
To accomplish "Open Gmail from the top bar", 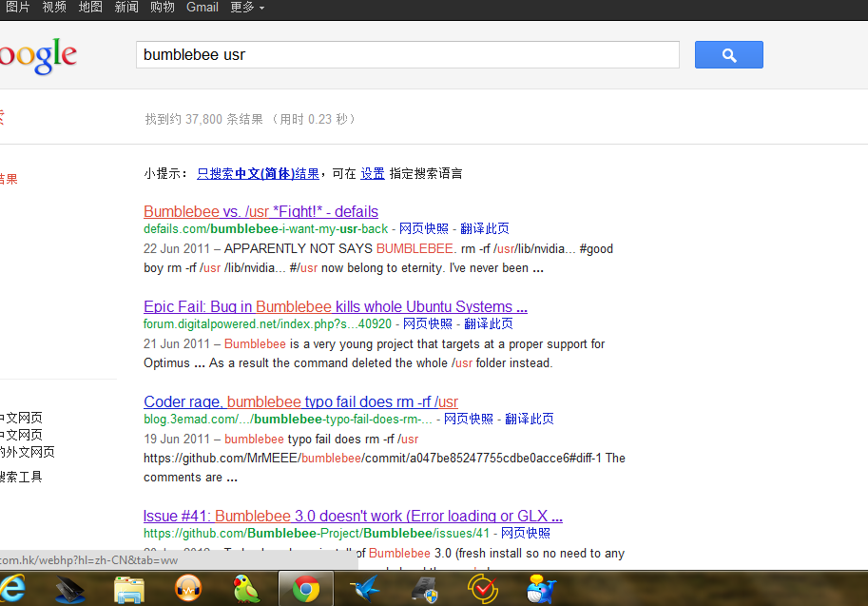I will [x=203, y=8].
